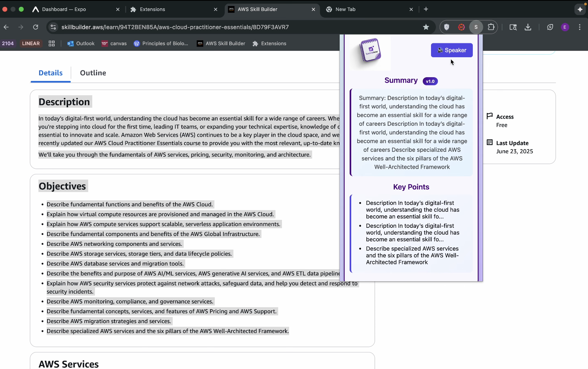Switch to the Outline tab

(93, 73)
